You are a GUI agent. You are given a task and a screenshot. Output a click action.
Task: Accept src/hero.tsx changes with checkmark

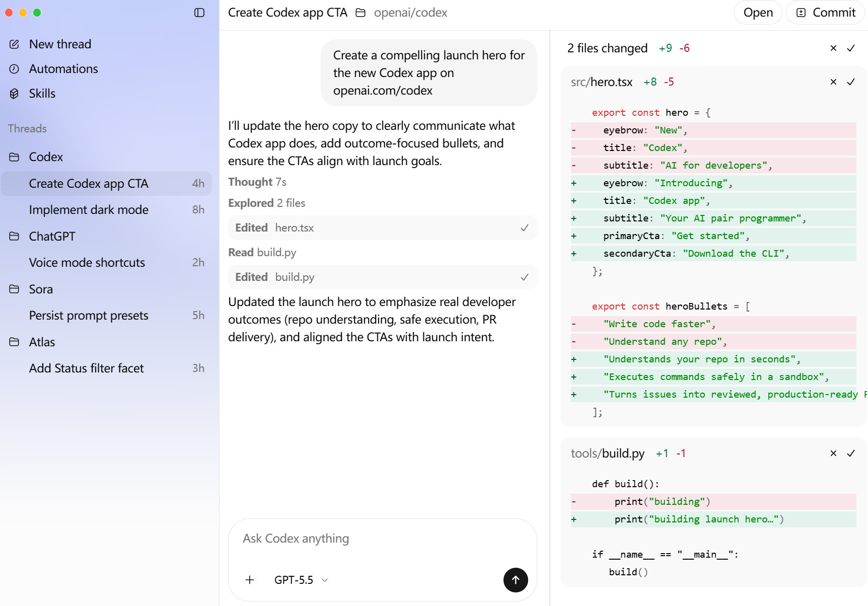point(851,82)
